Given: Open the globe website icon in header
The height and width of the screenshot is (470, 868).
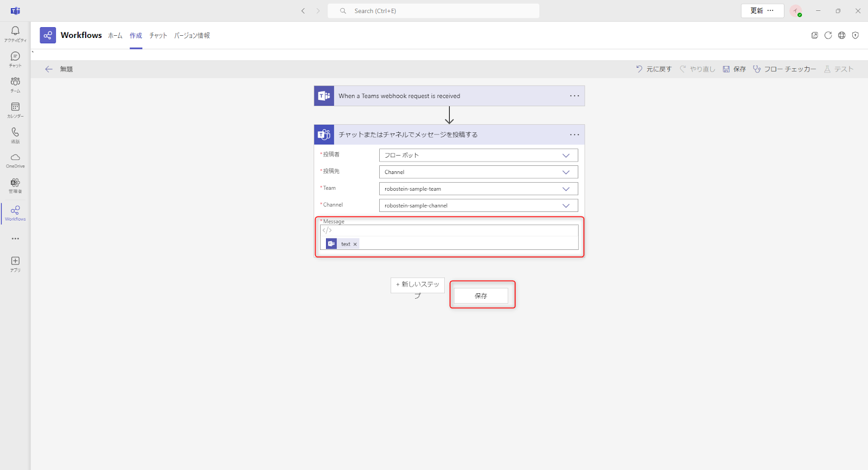Looking at the screenshot, I should point(841,35).
